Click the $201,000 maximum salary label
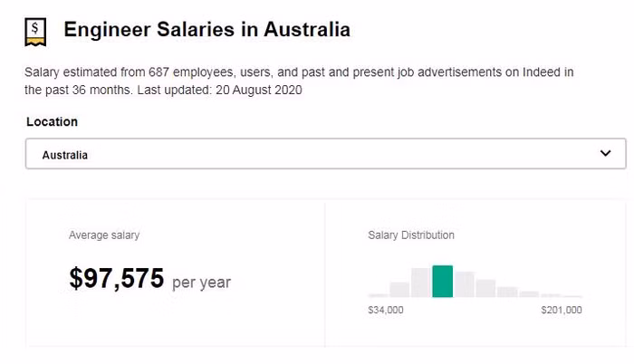Image resolution: width=634 pixels, height=364 pixels. click(x=561, y=310)
